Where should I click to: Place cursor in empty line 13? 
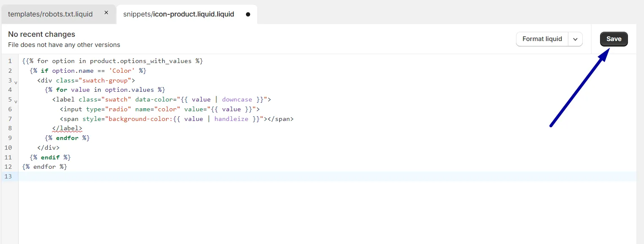click(x=327, y=176)
